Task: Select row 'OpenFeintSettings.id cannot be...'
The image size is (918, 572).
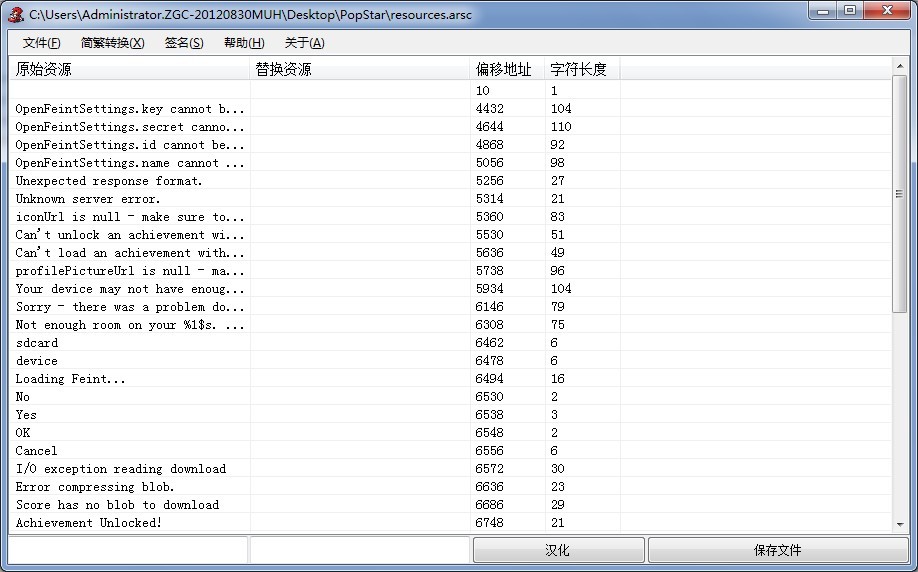Action: point(450,145)
